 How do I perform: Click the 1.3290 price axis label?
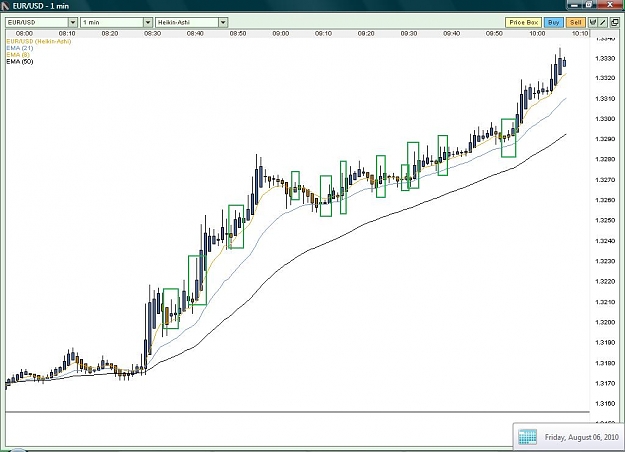[x=605, y=139]
